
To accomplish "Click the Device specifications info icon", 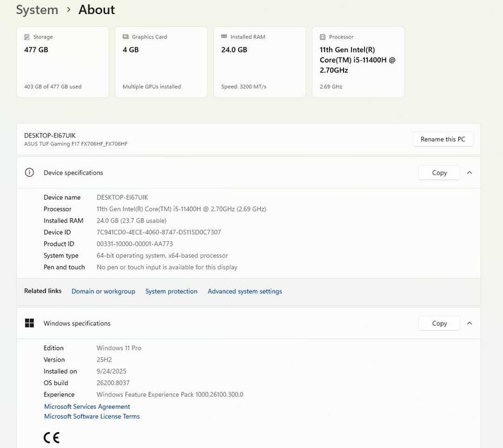I will click(x=29, y=173).
